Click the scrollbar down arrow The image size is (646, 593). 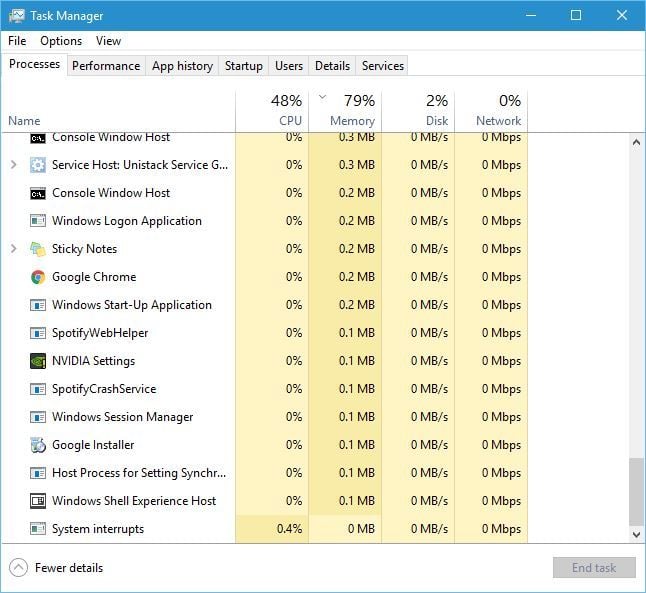(637, 535)
